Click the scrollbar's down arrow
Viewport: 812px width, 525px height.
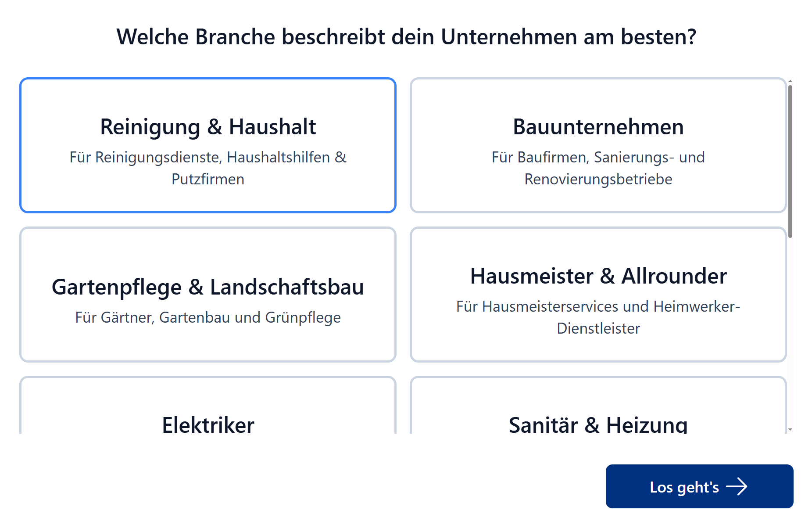[790, 429]
